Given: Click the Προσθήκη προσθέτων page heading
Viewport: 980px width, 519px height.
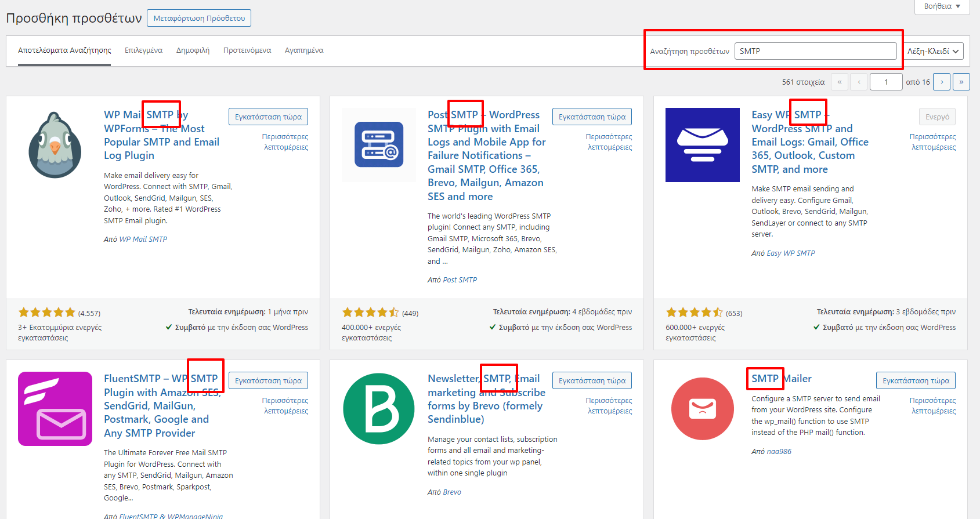Looking at the screenshot, I should [x=74, y=18].
